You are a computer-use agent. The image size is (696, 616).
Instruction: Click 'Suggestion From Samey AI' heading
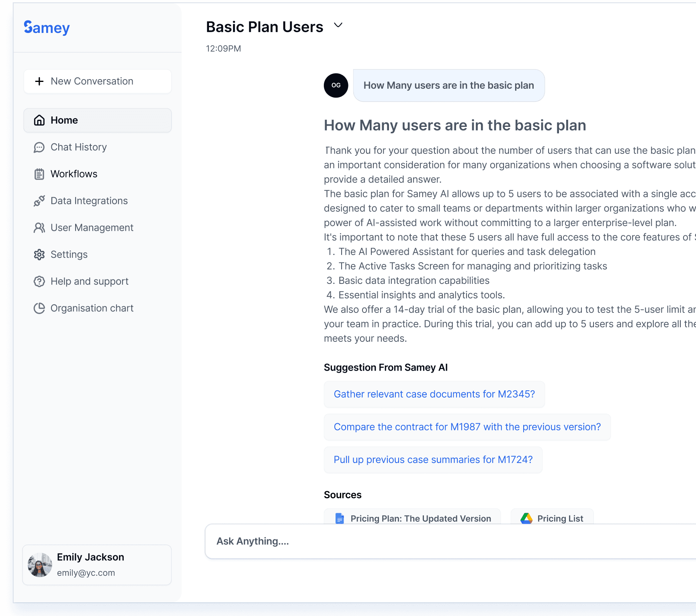386,367
